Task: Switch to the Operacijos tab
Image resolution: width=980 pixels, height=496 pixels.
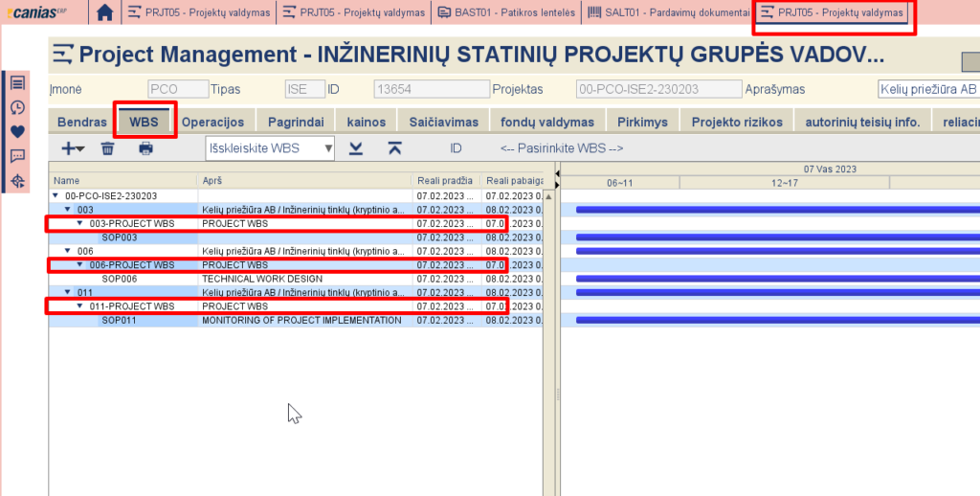Action: point(213,122)
